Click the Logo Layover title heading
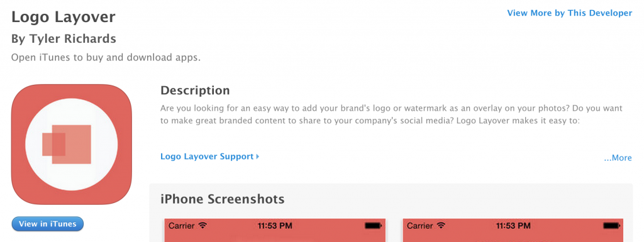The height and width of the screenshot is (242, 644). tap(64, 17)
